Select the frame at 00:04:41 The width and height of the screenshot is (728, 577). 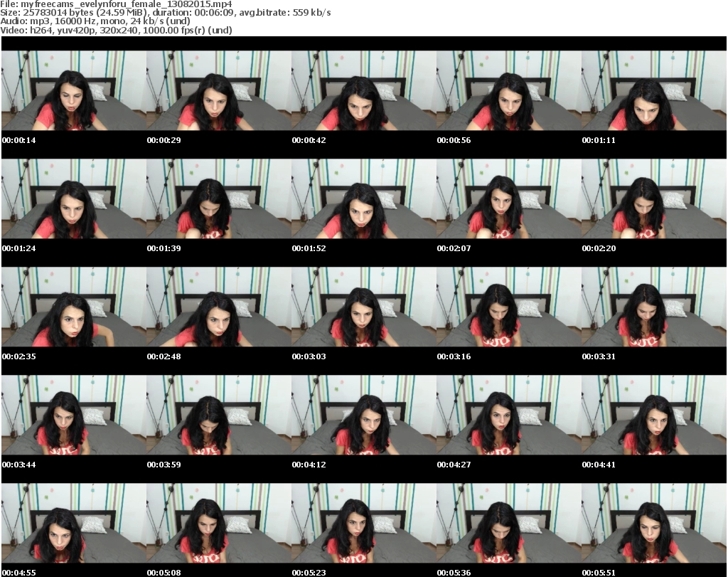click(654, 415)
